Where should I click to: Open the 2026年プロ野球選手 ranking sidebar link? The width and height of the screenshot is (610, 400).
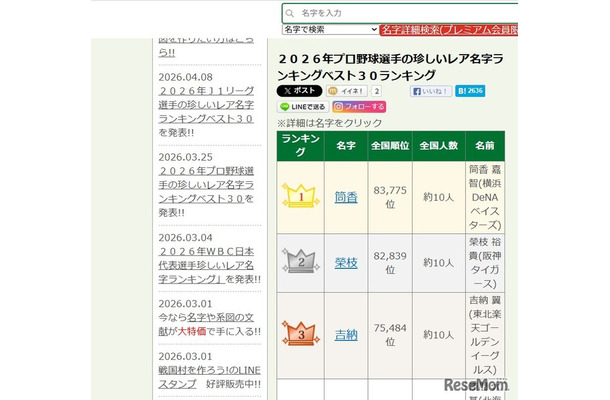[206, 185]
